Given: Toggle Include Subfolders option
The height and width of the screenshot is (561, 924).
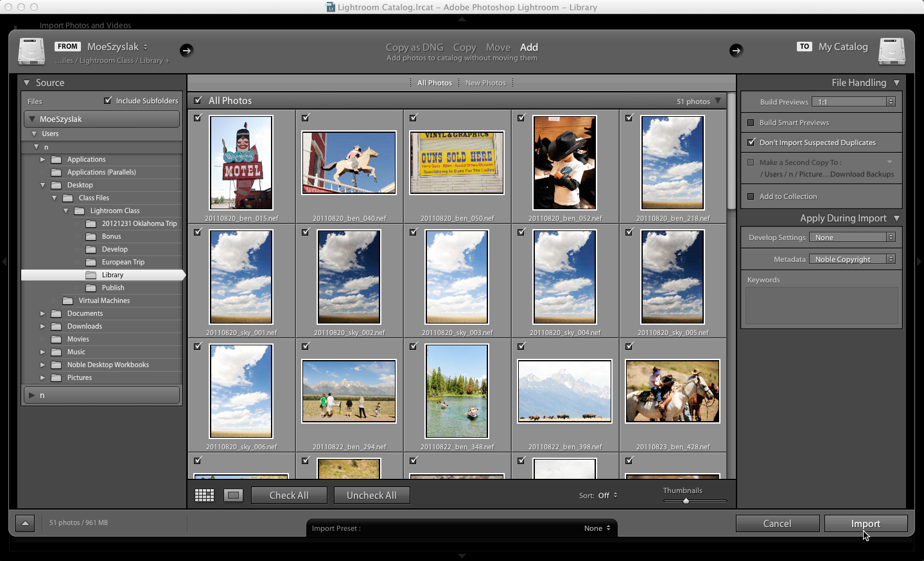Looking at the screenshot, I should [108, 99].
